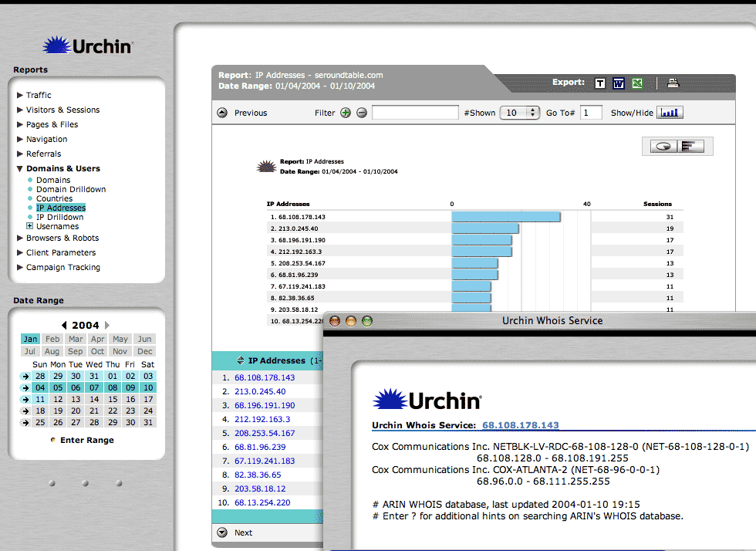Expand Visitors & Sessions group
Screen dimensions: 756x551
click(20, 110)
